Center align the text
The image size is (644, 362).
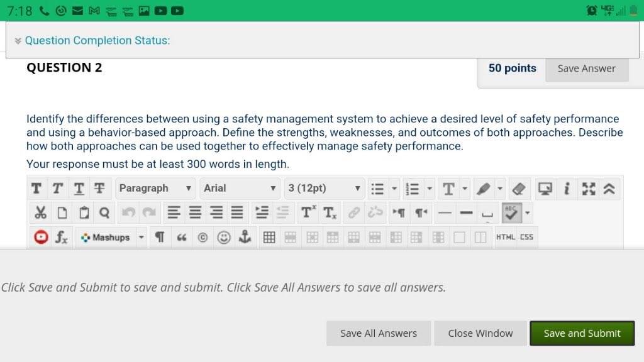[195, 212]
